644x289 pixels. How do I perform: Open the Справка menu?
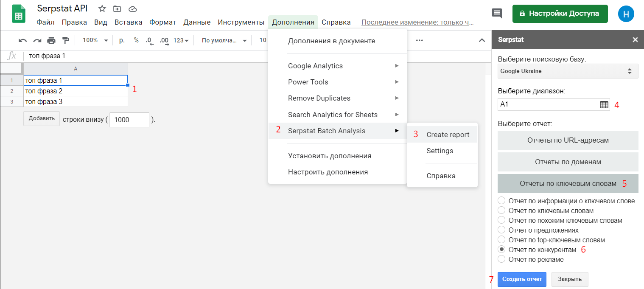click(x=336, y=22)
